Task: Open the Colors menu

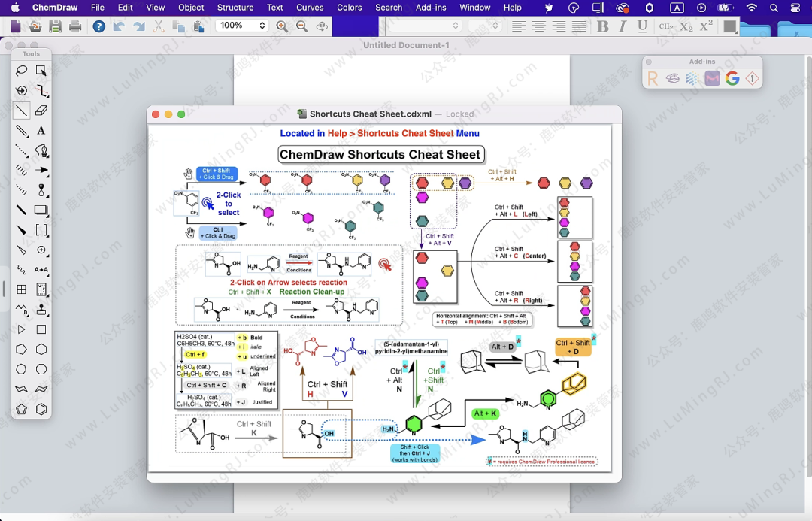Action: pyautogui.click(x=349, y=8)
